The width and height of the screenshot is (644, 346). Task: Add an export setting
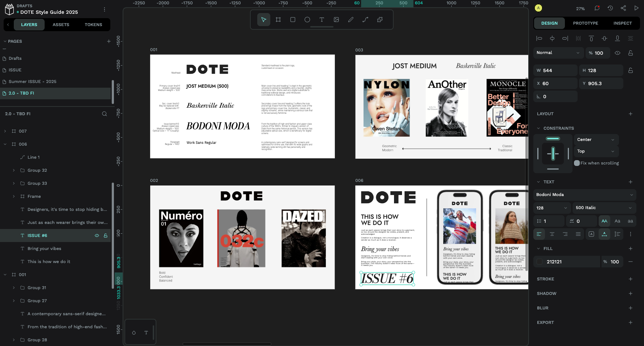[631, 322]
